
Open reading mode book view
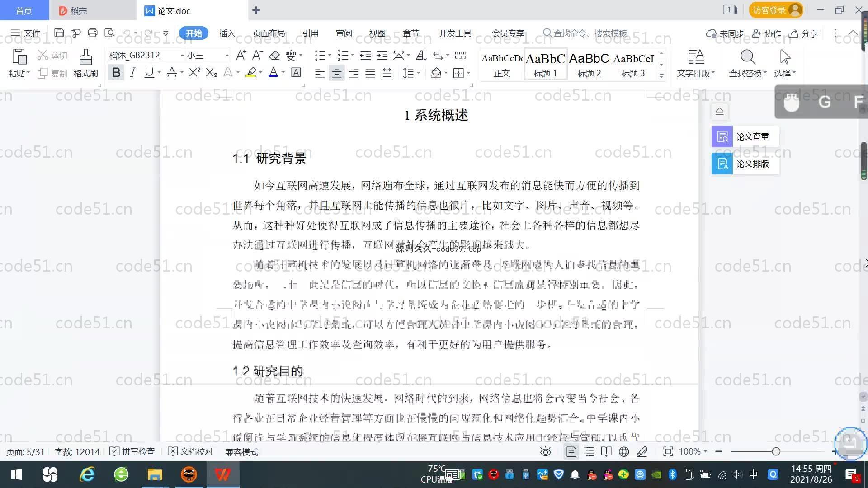[606, 452]
